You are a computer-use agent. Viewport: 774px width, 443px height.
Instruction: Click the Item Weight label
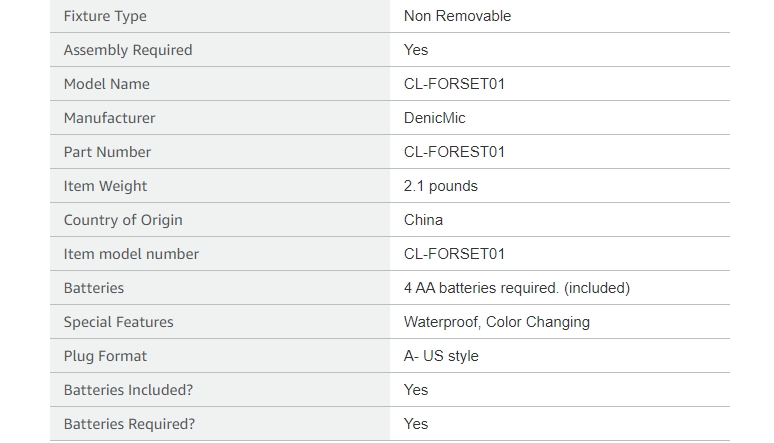point(105,186)
